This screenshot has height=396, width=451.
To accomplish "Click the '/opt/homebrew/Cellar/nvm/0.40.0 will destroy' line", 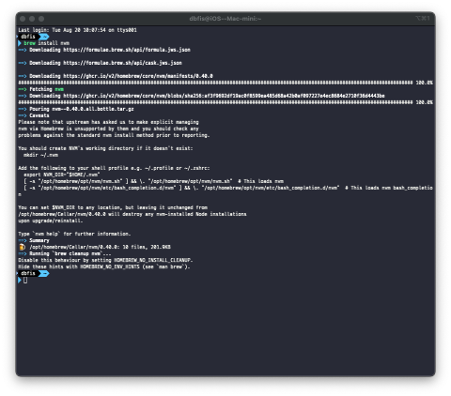I will coord(132,214).
